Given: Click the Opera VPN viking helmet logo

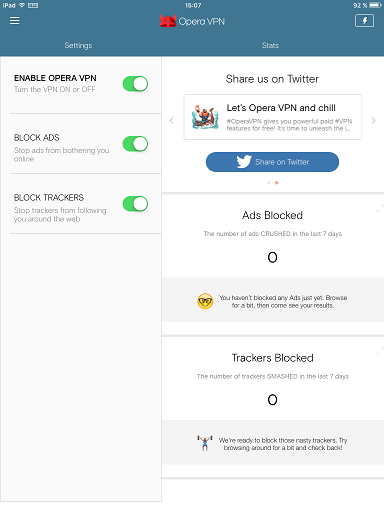Looking at the screenshot, I should pos(168,21).
